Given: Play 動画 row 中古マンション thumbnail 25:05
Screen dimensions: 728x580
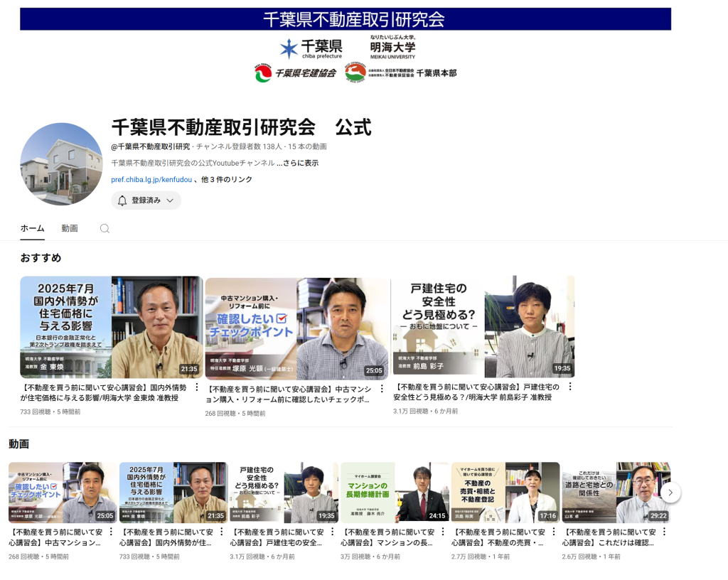Looking at the screenshot, I should coord(63,493).
